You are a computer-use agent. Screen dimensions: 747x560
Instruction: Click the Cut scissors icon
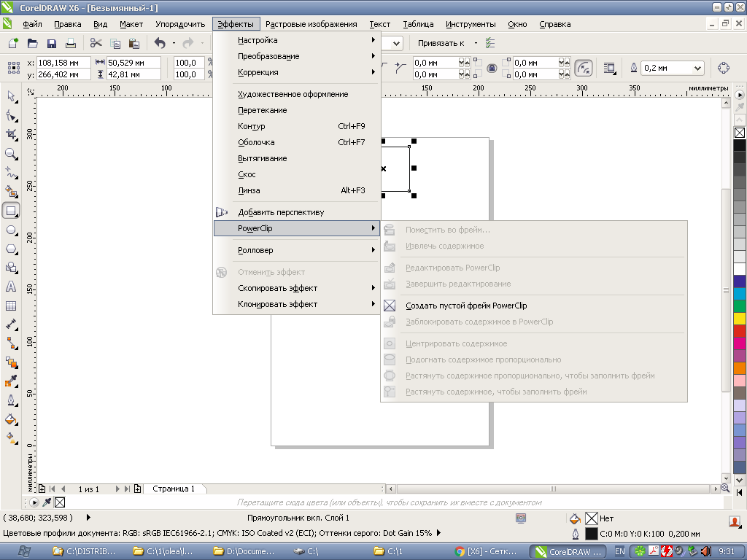pyautogui.click(x=96, y=43)
